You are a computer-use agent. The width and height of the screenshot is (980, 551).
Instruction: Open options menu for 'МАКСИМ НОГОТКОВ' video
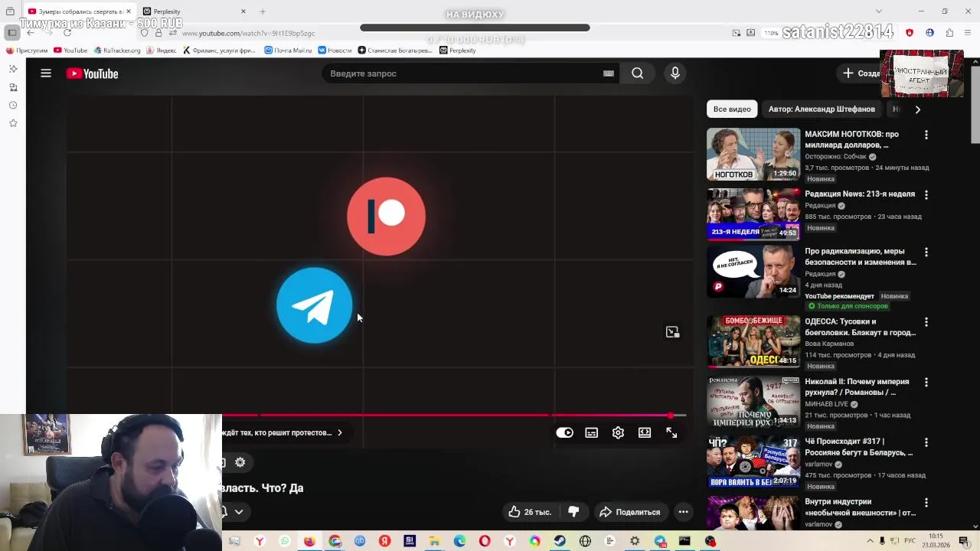pyautogui.click(x=926, y=135)
